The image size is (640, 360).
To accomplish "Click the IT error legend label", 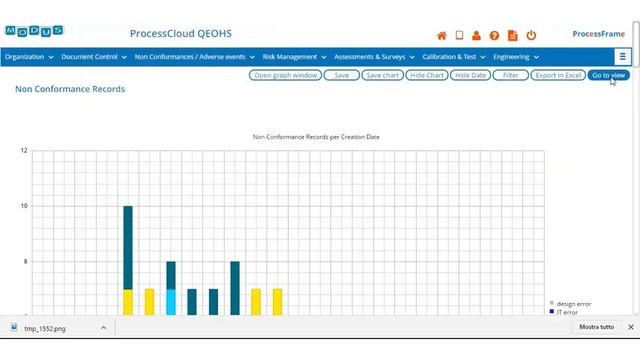I will click(x=567, y=312).
